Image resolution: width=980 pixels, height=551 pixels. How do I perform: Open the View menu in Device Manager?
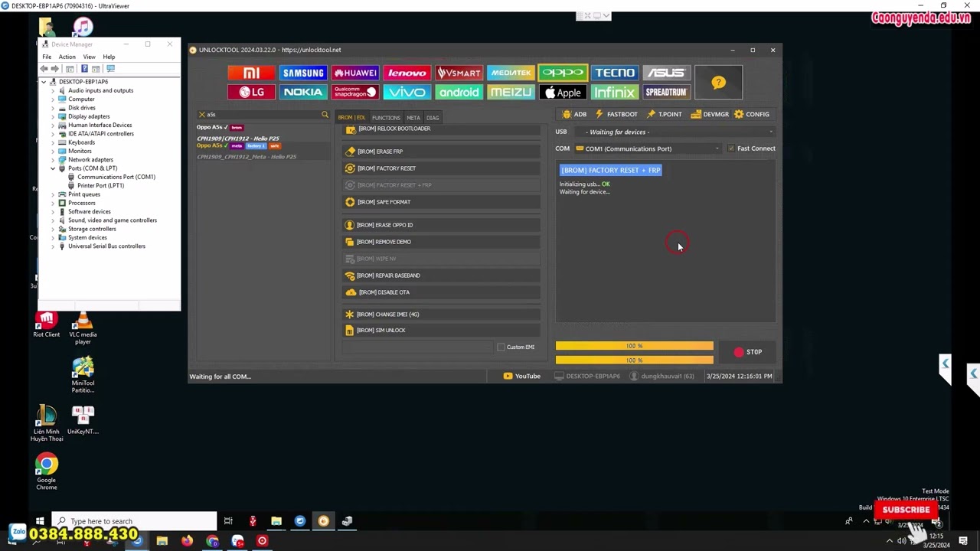pyautogui.click(x=89, y=57)
